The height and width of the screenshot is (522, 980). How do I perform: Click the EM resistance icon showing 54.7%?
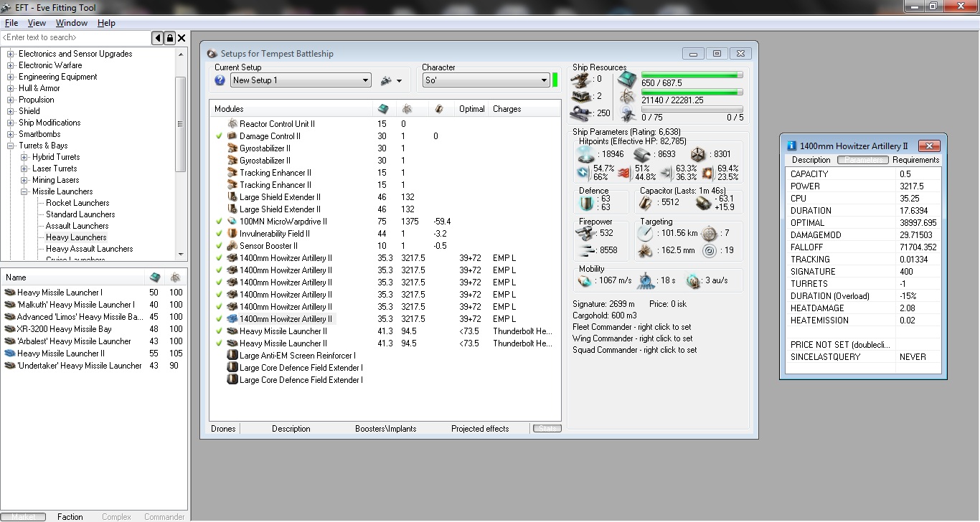(x=584, y=172)
